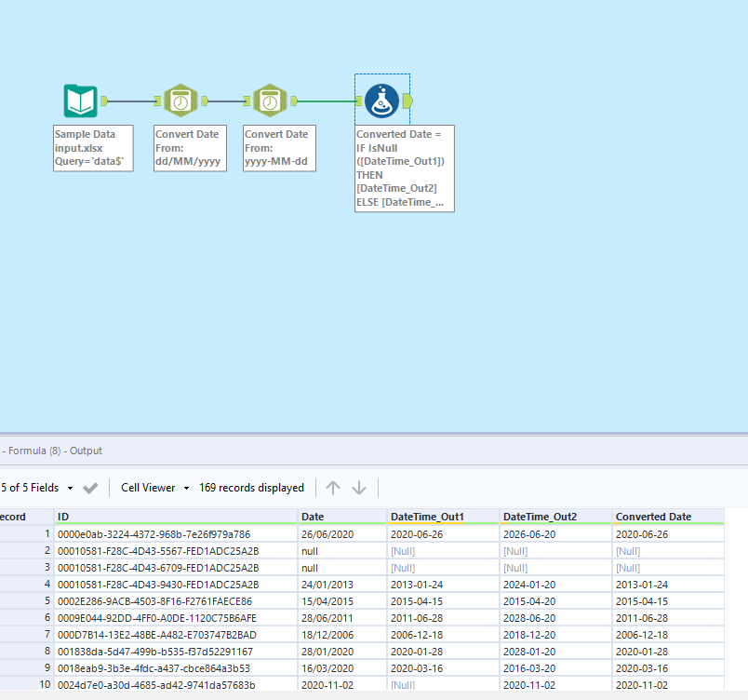Select DateTime_Out2 cell 2018-12-20
The image size is (748, 700).
coord(555,635)
